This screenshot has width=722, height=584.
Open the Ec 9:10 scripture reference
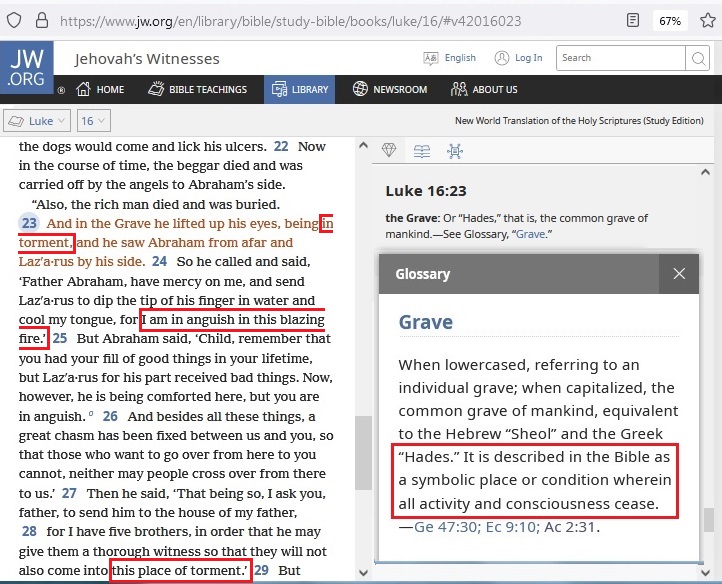click(511, 526)
